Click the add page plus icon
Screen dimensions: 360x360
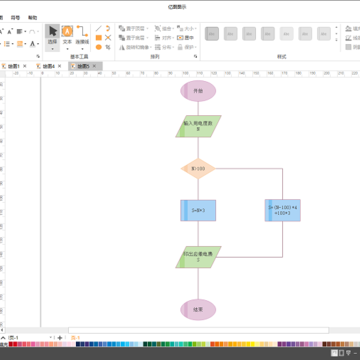coord(60,338)
